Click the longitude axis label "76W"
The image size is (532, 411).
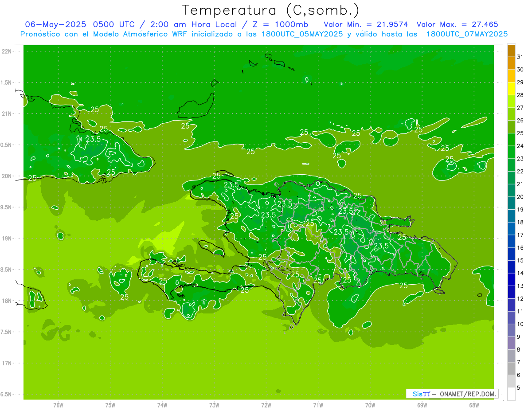tap(58, 405)
